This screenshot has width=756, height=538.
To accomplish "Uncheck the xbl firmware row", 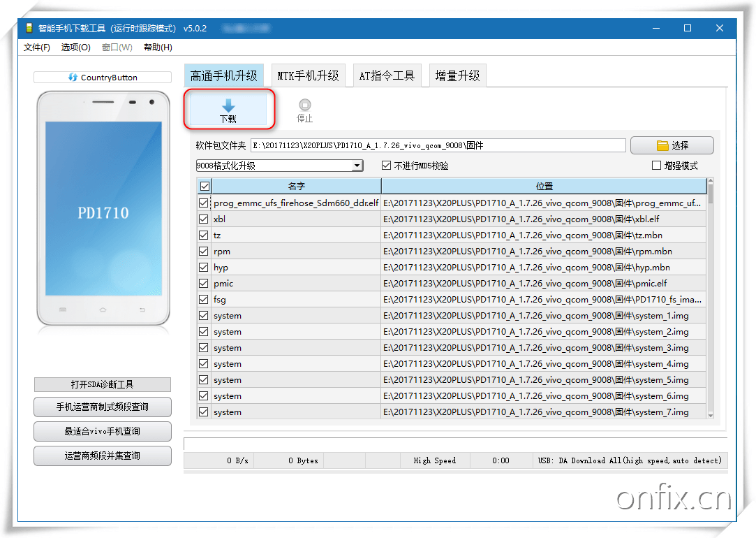I will pyautogui.click(x=202, y=219).
